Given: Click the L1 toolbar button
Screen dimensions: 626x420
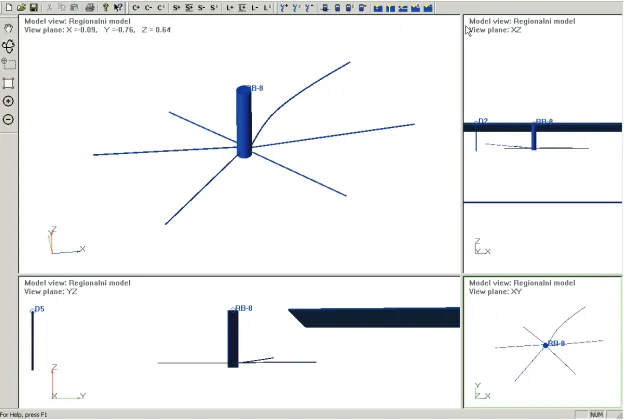Looking at the screenshot, I should point(267,8).
